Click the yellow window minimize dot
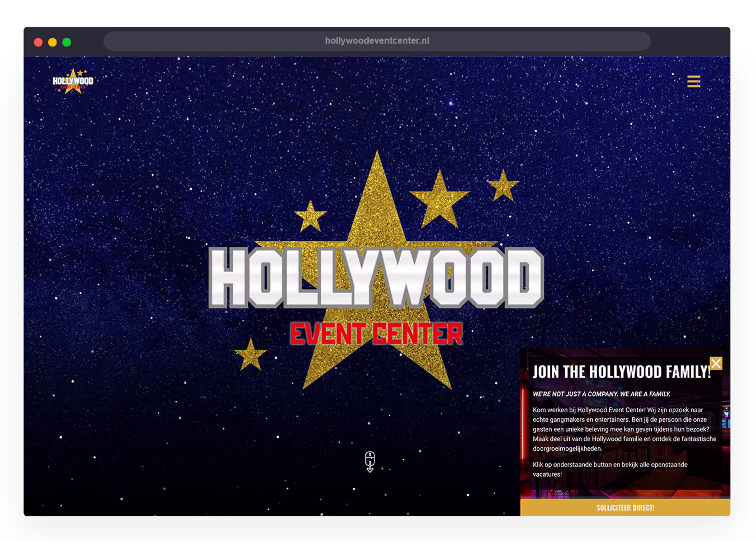Screen dimensions: 756x542 (x=53, y=42)
